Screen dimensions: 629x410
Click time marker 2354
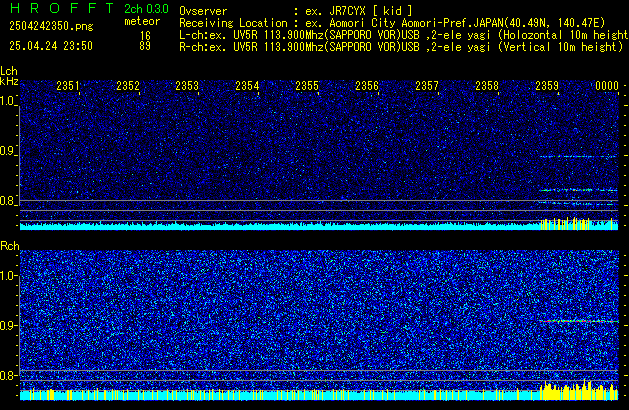(x=247, y=86)
